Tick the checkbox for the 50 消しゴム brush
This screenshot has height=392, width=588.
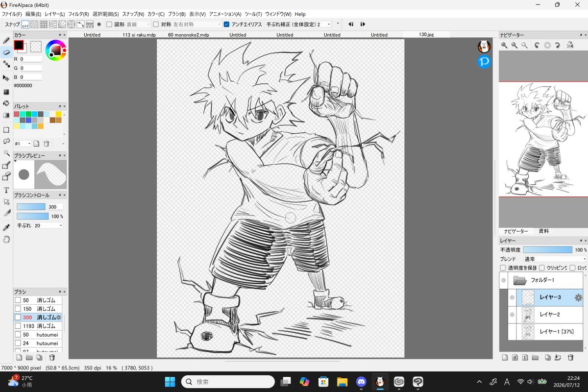18,300
